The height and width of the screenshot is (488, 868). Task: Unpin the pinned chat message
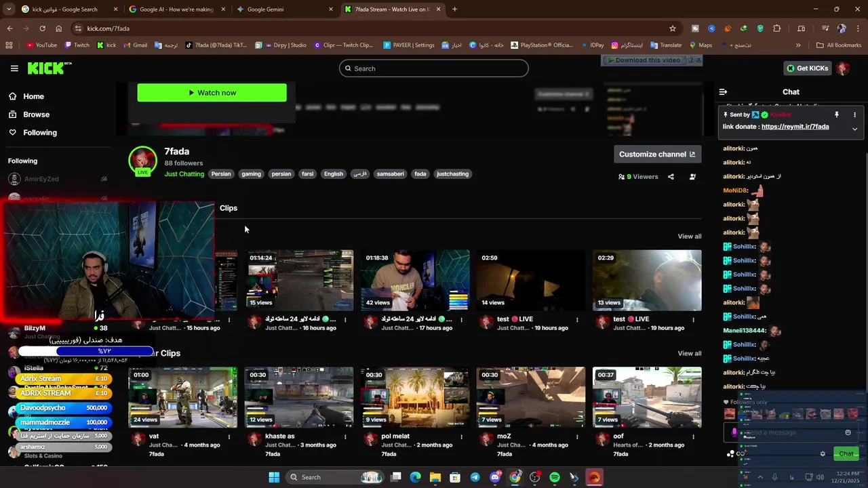pos(837,115)
